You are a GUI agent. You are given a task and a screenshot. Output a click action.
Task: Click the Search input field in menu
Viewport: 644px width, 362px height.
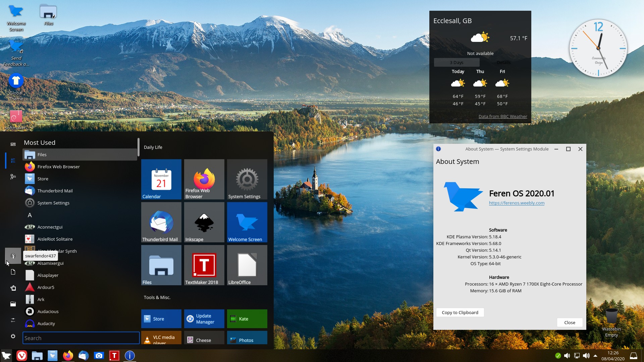tap(81, 338)
